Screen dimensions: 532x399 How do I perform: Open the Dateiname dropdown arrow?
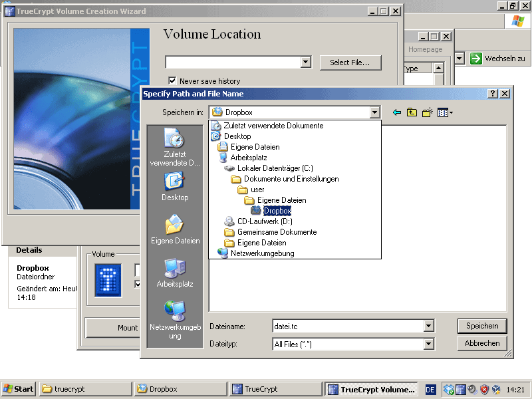coord(428,326)
